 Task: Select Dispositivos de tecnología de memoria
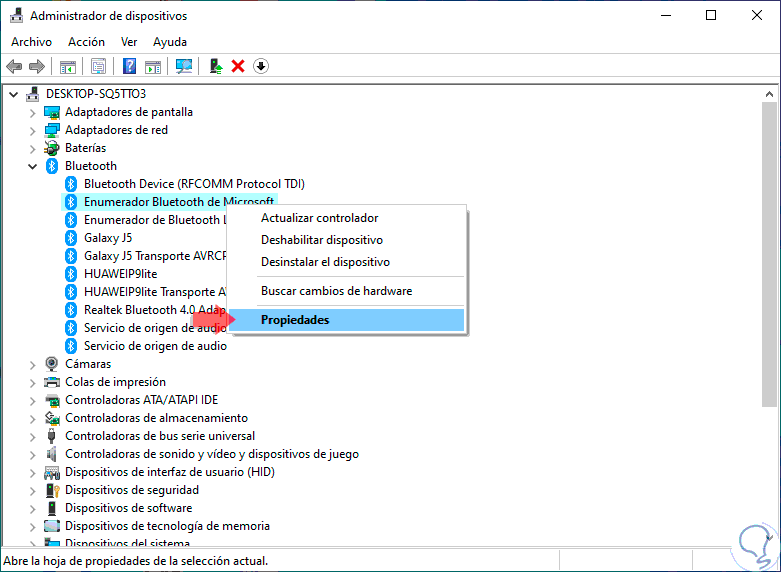(167, 526)
